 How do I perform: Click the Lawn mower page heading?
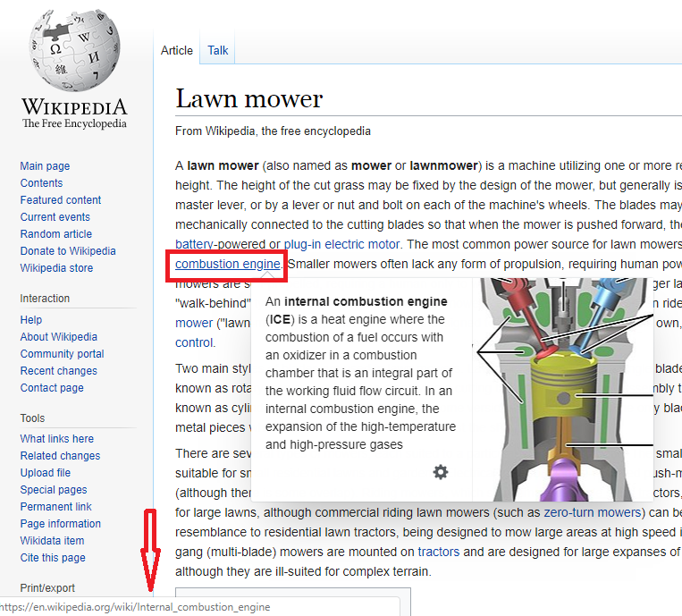248,98
